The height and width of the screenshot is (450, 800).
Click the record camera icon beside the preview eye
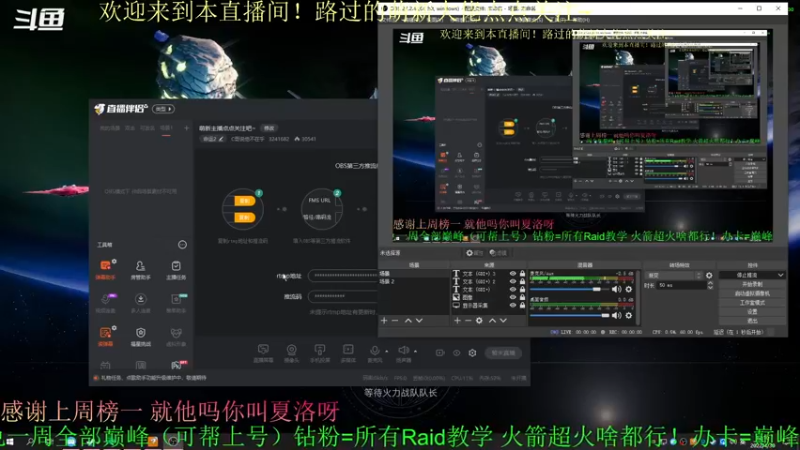click(440, 353)
